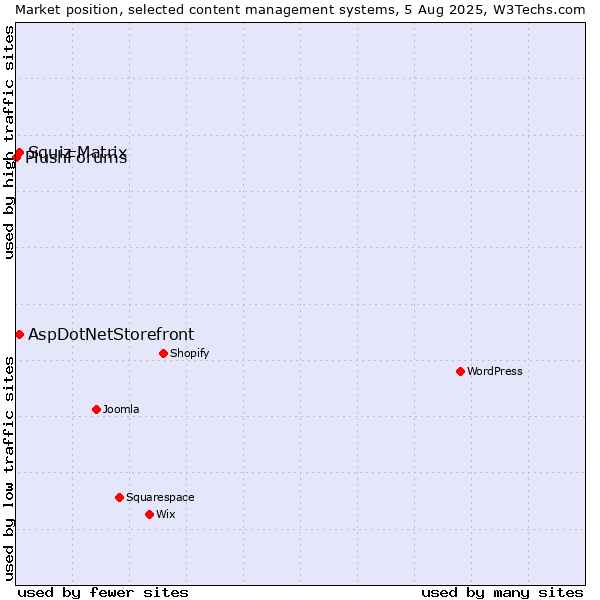
Task: Click the Shopify label text
Action: coord(189,353)
